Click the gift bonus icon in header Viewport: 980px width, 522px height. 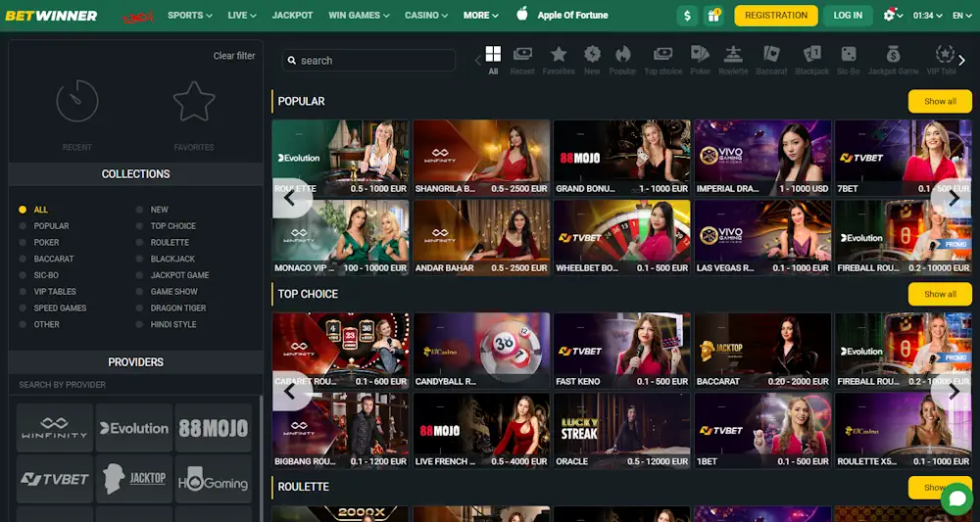coord(713,16)
